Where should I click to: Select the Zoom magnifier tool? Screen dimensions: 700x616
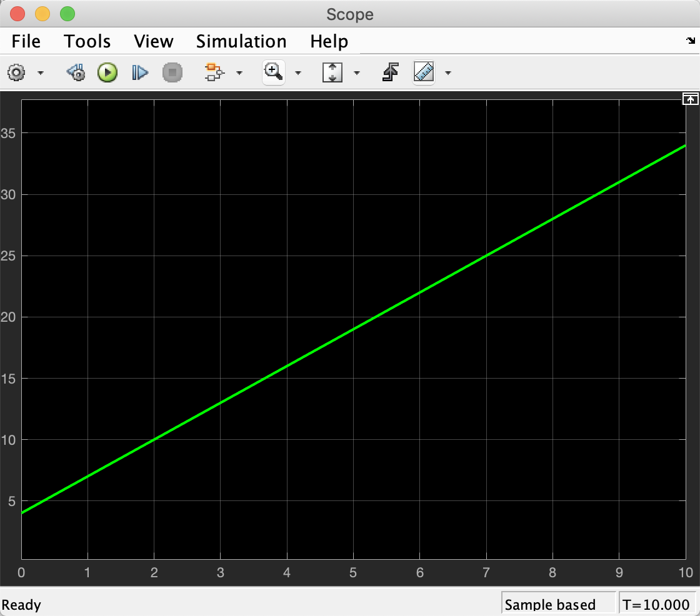coord(273,72)
